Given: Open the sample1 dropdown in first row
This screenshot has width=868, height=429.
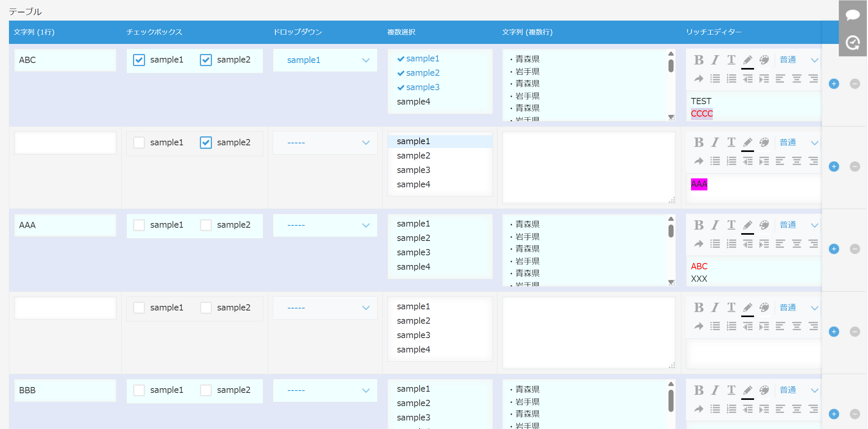Looking at the screenshot, I should pyautogui.click(x=325, y=60).
